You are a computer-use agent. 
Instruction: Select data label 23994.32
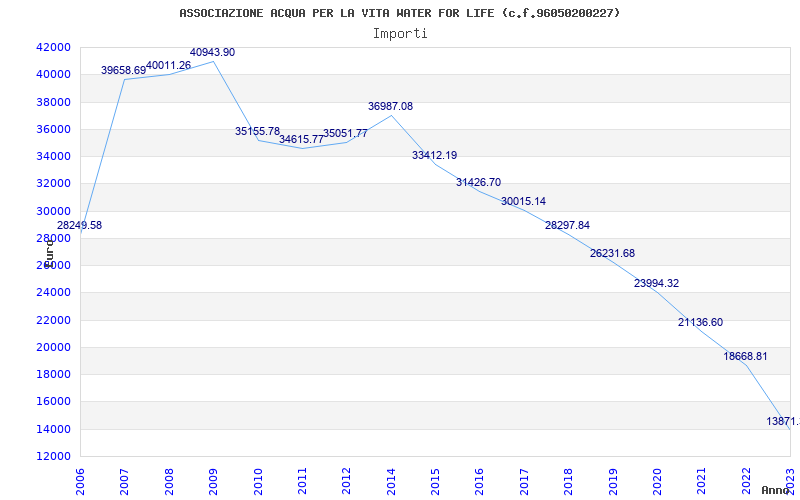pos(657,284)
